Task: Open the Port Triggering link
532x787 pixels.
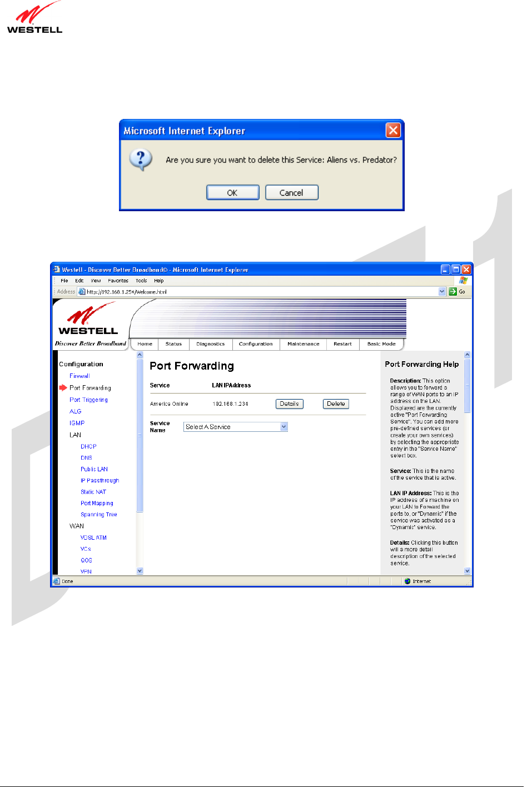Action: [88, 400]
